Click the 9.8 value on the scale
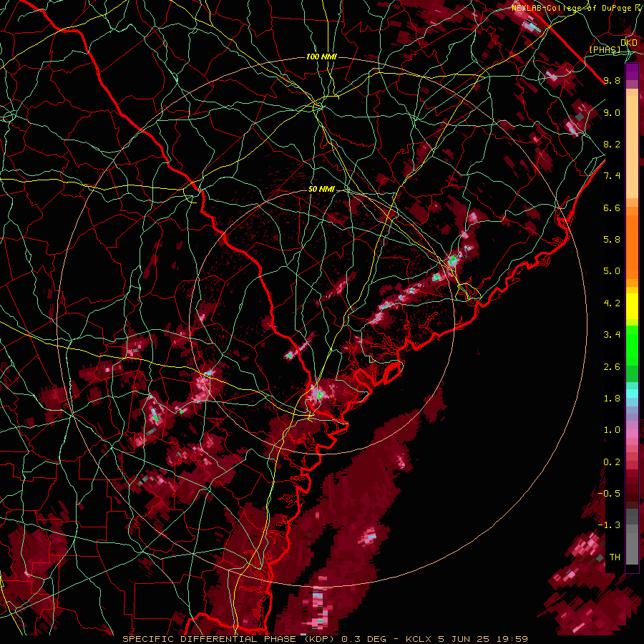 pyautogui.click(x=612, y=80)
